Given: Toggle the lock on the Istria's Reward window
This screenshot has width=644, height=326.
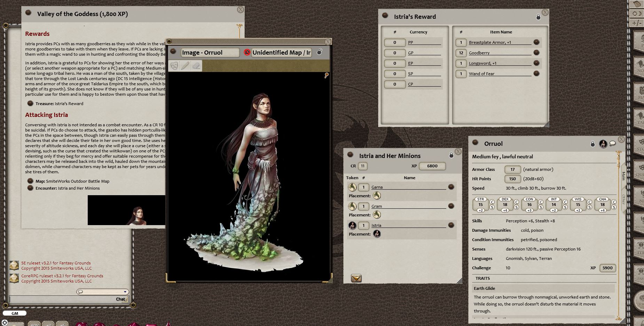Looking at the screenshot, I should click(x=539, y=16).
